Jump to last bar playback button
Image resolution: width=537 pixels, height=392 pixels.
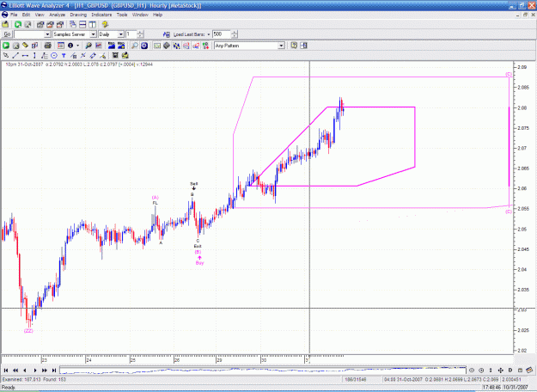click(54, 371)
